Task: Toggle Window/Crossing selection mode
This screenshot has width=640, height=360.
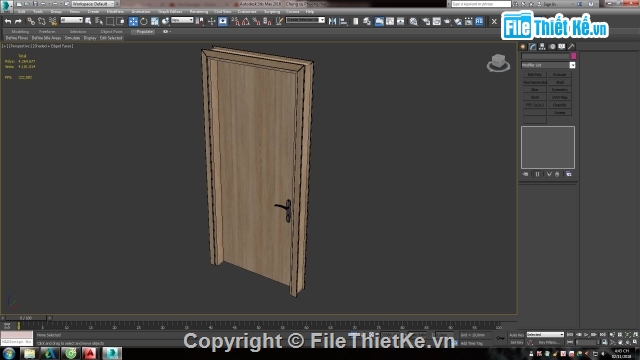Action: [120, 21]
